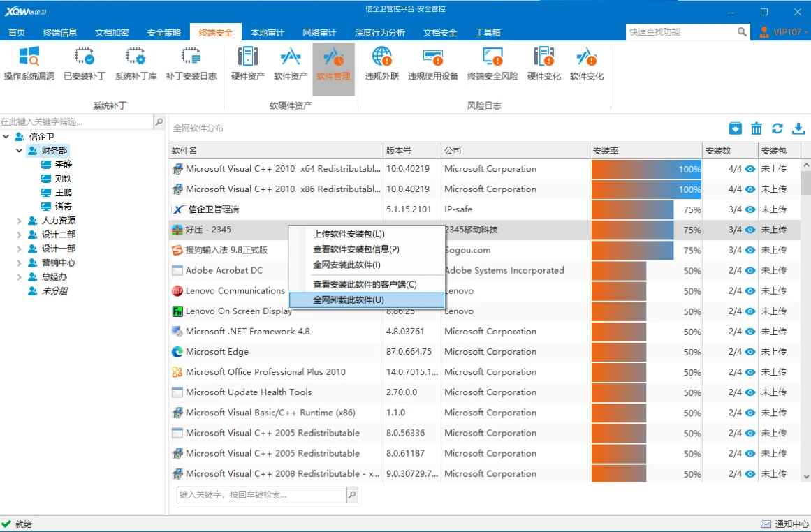Screen dimensions: 811x532
Task: Click the eye icon in the Microsoft Edge row
Action: coord(750,352)
